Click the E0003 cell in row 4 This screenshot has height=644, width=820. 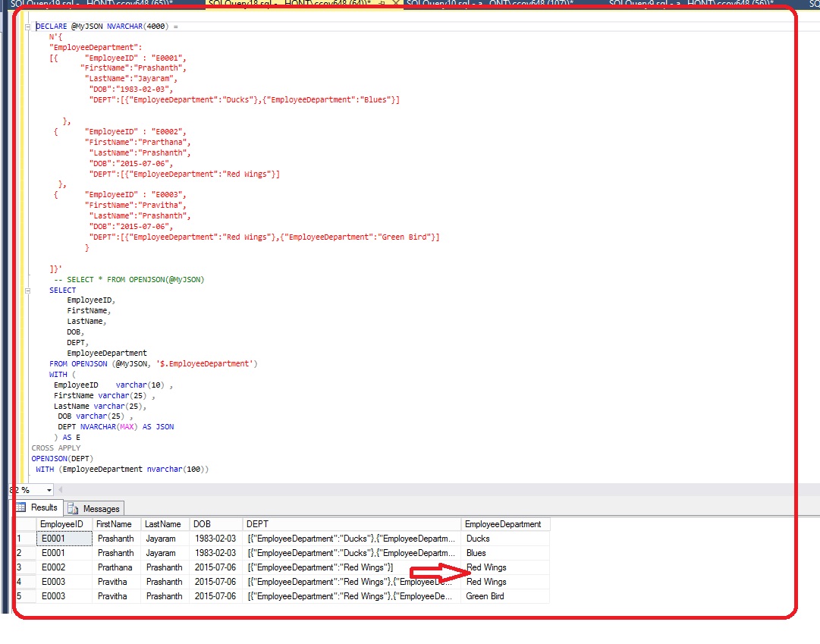tap(64, 582)
